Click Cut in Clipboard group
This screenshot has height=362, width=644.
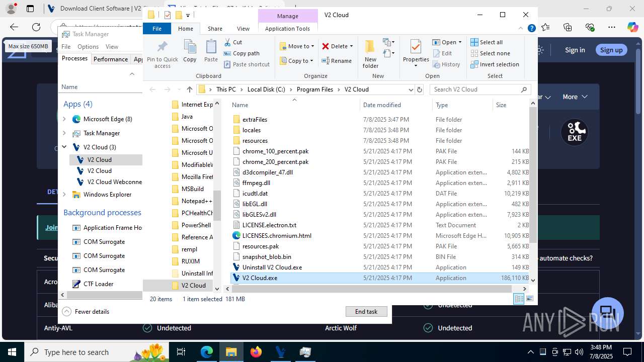[x=233, y=42]
